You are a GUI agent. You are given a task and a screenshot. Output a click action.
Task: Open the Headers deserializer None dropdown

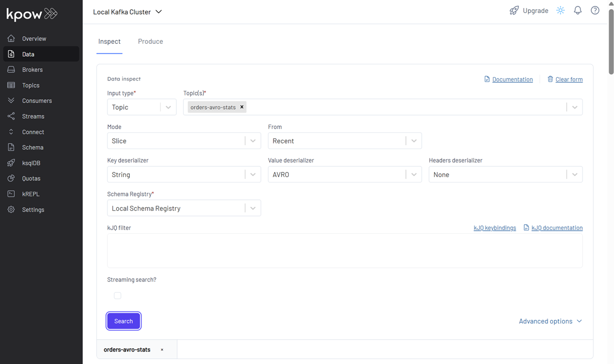click(x=505, y=174)
